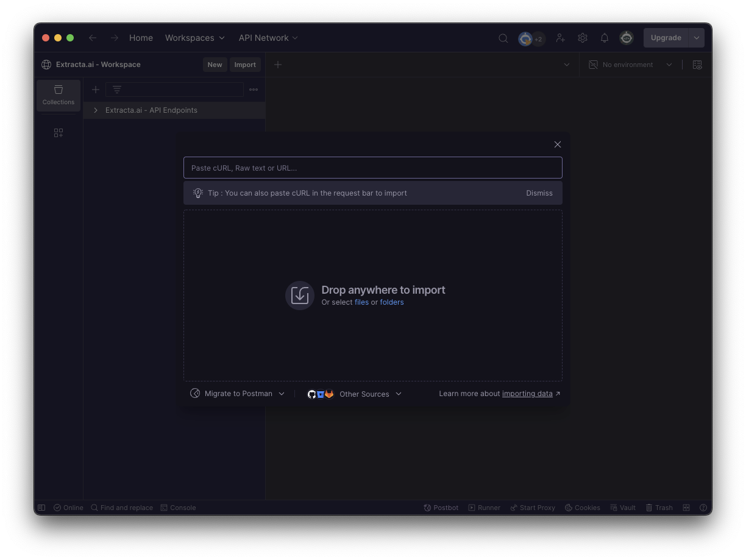Click the configure workspace sidebar icon
746x560 pixels.
coord(59,133)
